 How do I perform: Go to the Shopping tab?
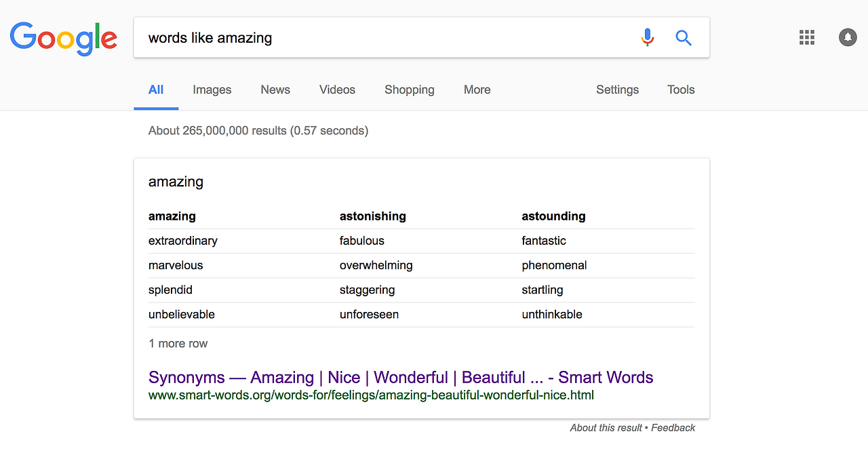point(409,90)
